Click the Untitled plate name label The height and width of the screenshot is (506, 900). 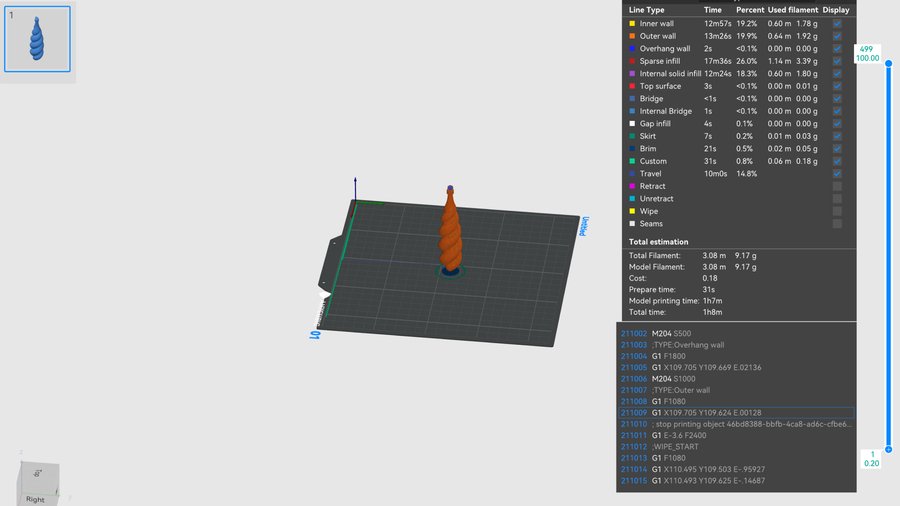point(584,226)
